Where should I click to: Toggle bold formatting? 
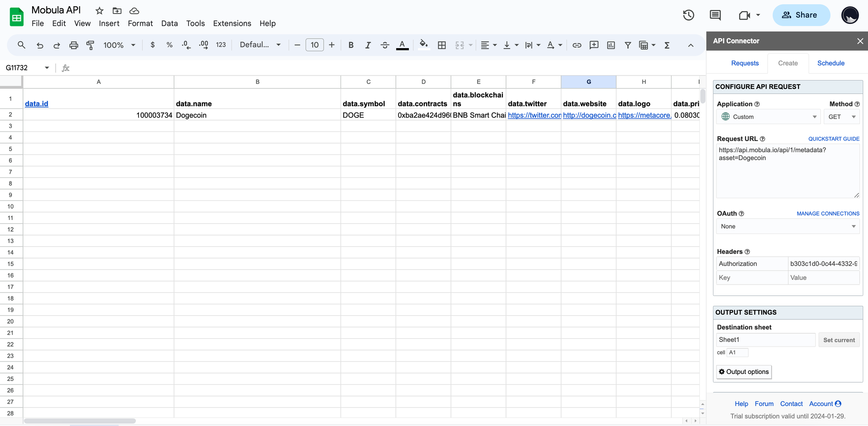(351, 45)
